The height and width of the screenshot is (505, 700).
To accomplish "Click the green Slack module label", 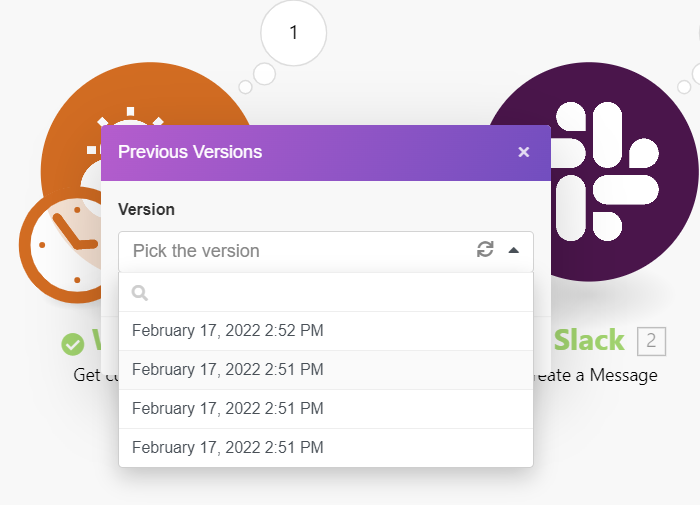I will 589,341.
